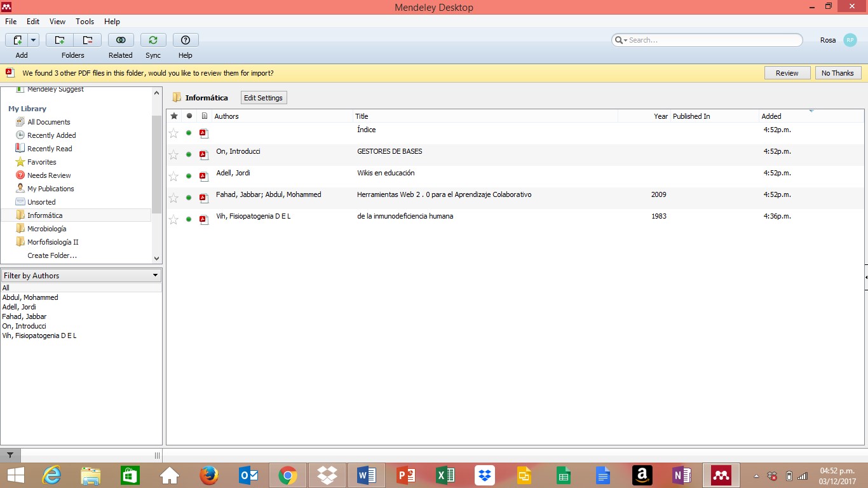Open the Add button dropdown arrow
This screenshot has width=868, height=488.
[34, 40]
